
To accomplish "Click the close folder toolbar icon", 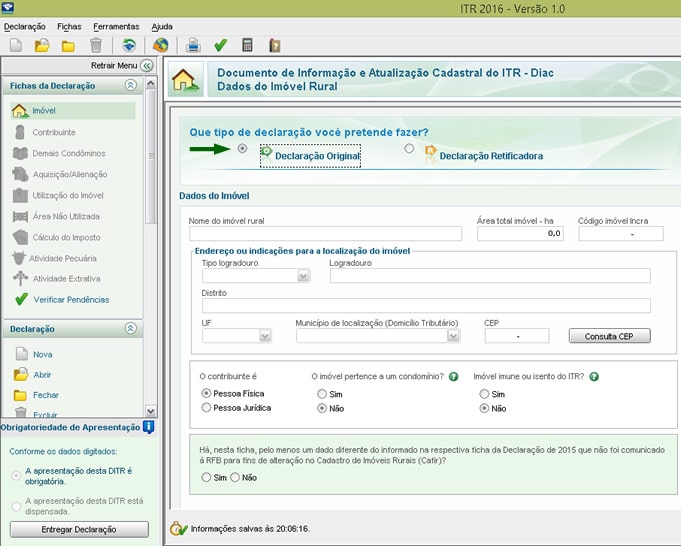I will point(68,46).
